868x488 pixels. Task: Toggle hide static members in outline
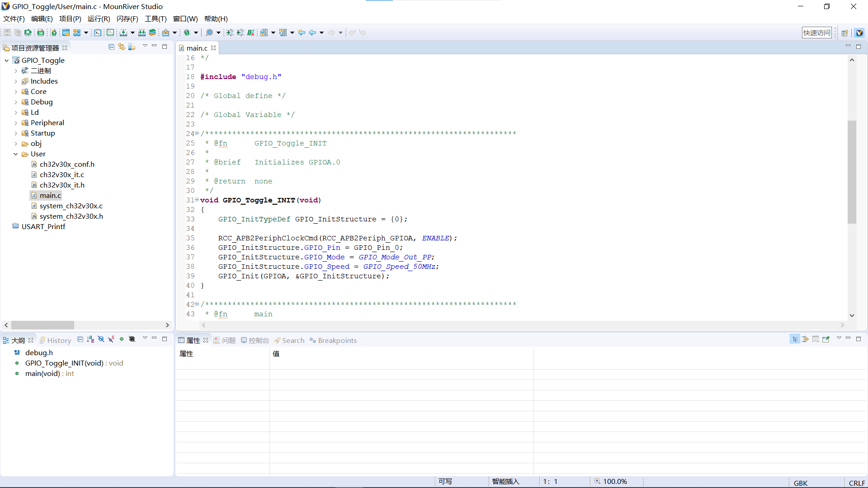[111, 339]
